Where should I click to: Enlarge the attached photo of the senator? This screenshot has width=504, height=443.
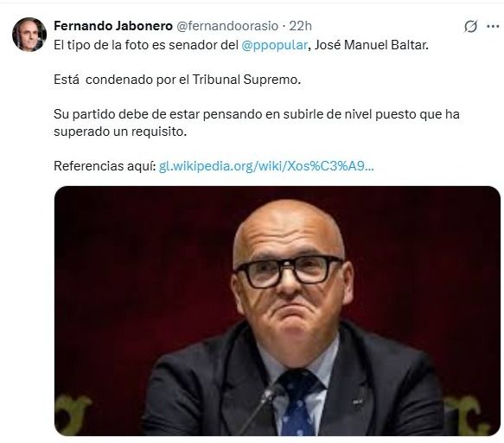(x=278, y=311)
